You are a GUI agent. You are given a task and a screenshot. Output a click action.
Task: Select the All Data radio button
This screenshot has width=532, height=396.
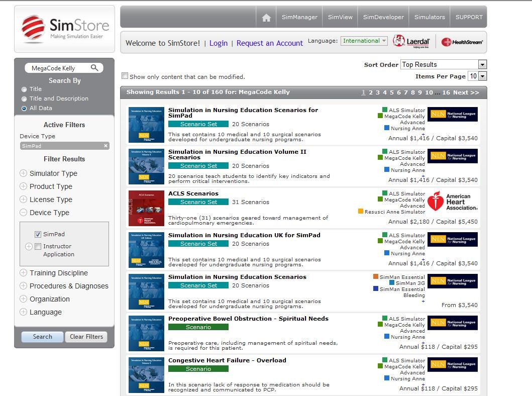[x=24, y=109]
